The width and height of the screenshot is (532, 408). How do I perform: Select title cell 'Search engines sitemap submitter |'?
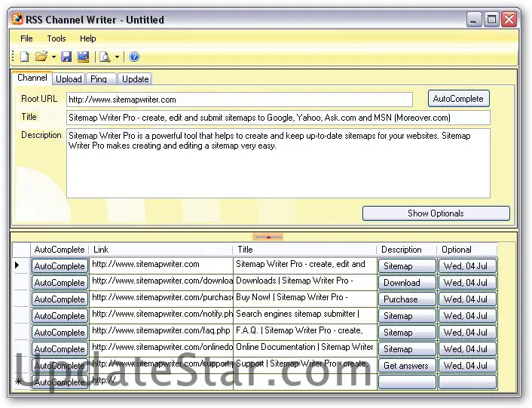(x=305, y=315)
